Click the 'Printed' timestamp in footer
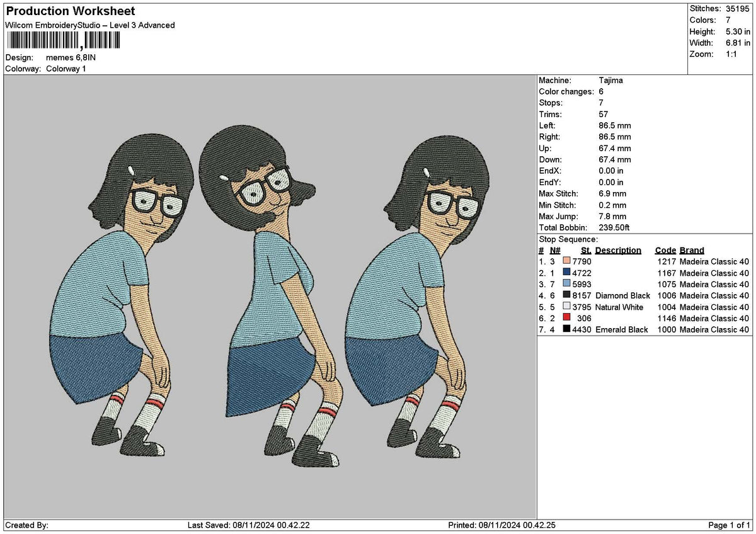 (501, 525)
